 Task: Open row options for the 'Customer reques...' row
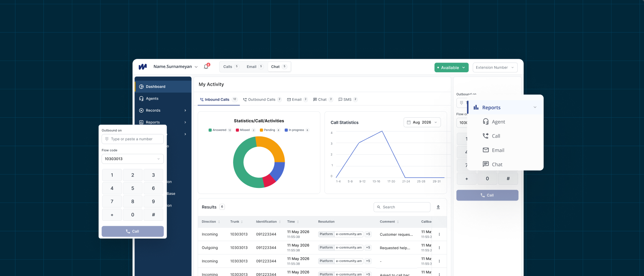(x=439, y=234)
